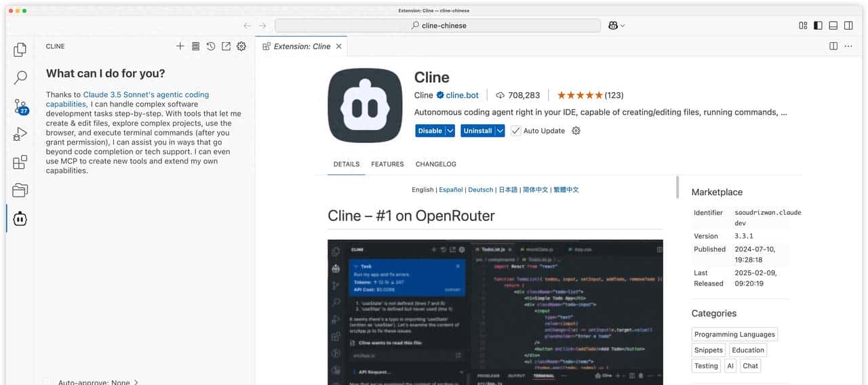Expand Auto-approve settings chevron

(x=136, y=382)
